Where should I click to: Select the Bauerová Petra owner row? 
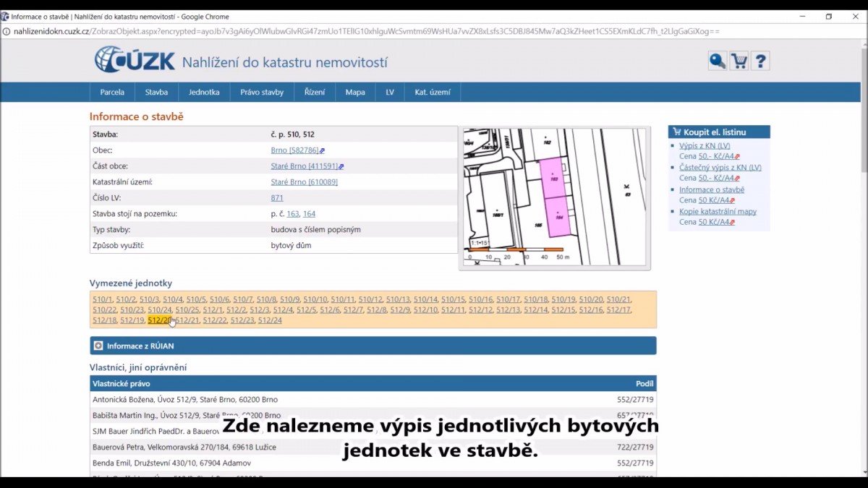[x=373, y=447]
